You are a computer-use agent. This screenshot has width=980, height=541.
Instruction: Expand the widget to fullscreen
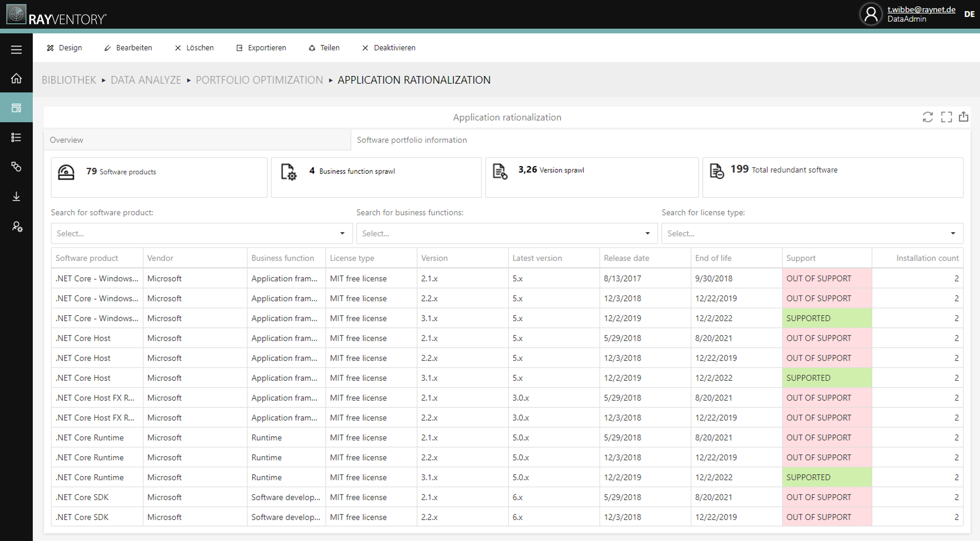point(946,117)
